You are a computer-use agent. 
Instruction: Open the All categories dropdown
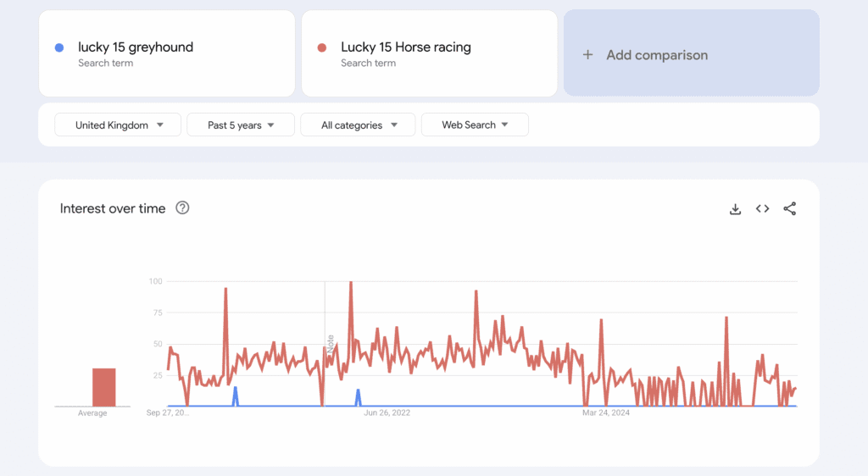coord(358,125)
